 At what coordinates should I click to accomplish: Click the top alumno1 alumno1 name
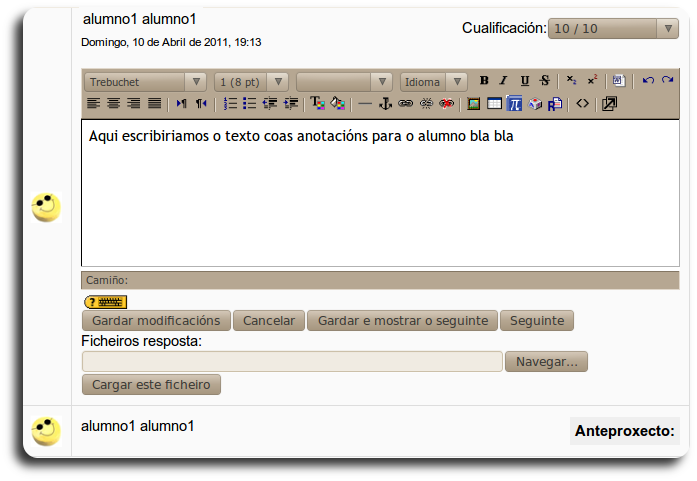click(140, 19)
